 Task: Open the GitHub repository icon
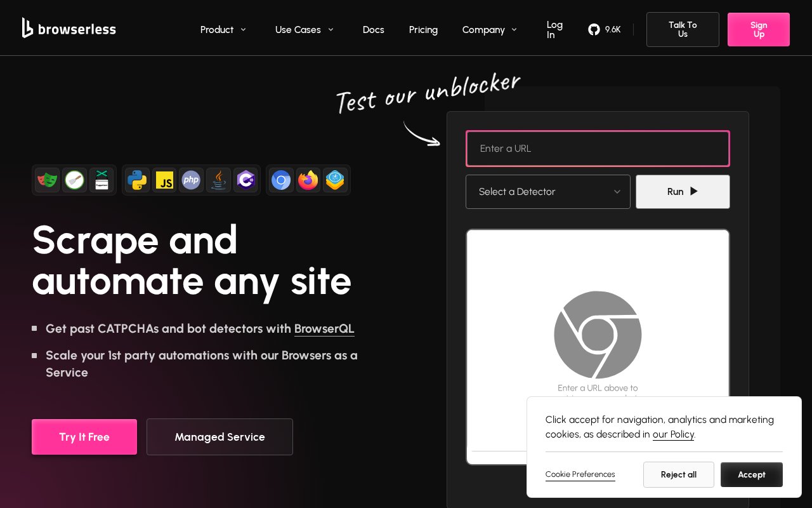(594, 29)
